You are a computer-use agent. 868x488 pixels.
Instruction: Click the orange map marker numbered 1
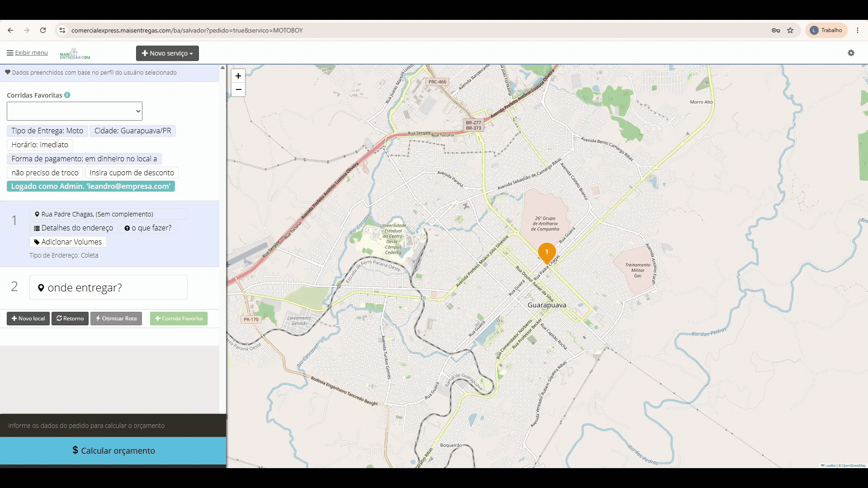coord(547,253)
